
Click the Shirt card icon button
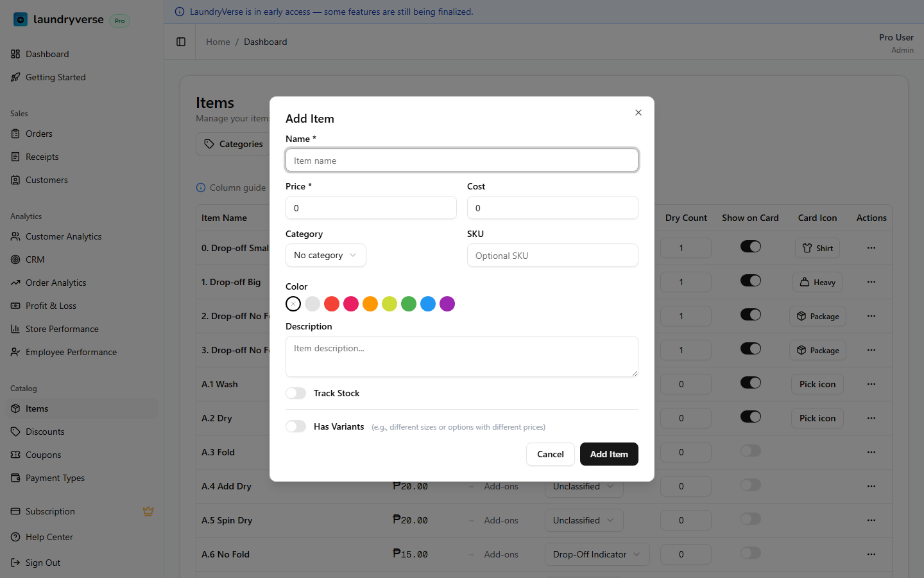pyautogui.click(x=817, y=249)
